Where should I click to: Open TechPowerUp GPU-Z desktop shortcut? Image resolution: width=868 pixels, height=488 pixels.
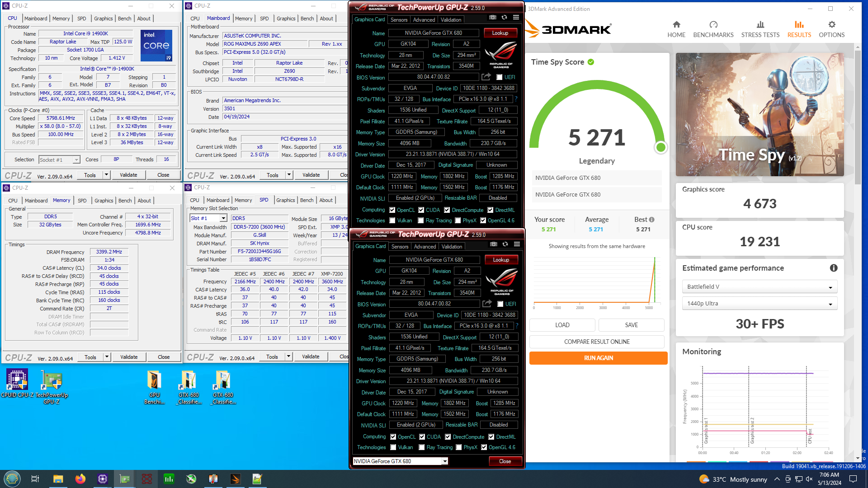(x=52, y=386)
